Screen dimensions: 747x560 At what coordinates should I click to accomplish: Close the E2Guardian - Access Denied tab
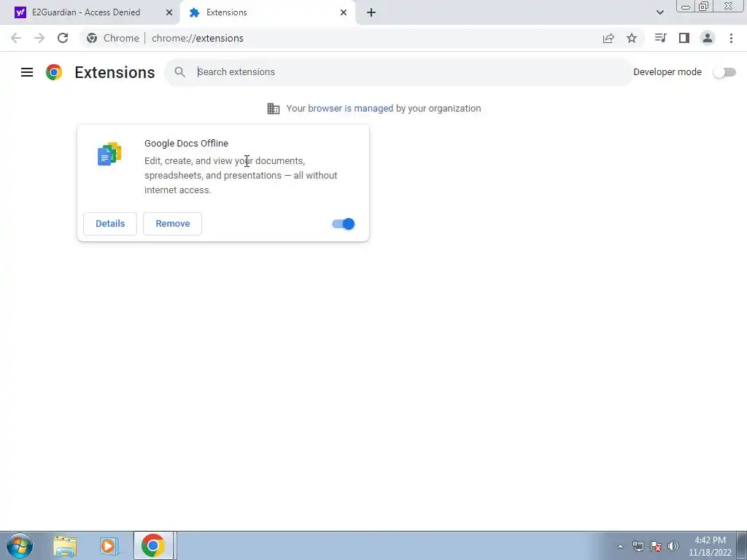[169, 12]
